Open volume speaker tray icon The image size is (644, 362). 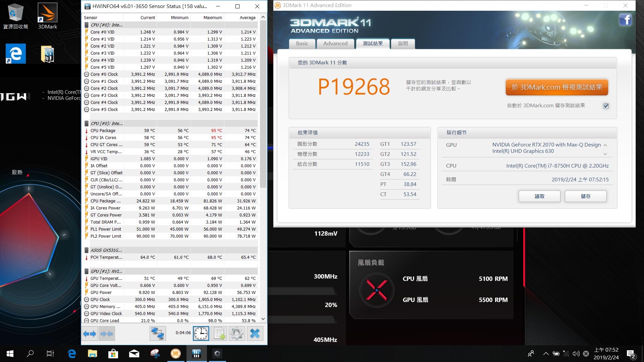(x=576, y=354)
